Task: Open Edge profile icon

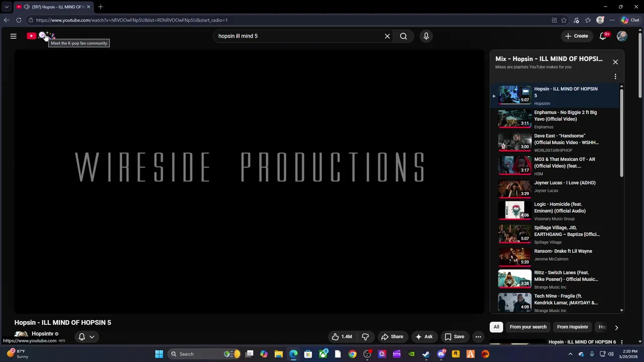Action: click(600, 20)
